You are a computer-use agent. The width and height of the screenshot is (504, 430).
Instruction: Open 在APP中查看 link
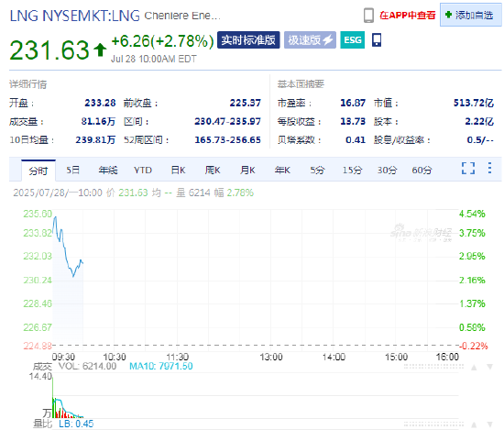point(407,15)
